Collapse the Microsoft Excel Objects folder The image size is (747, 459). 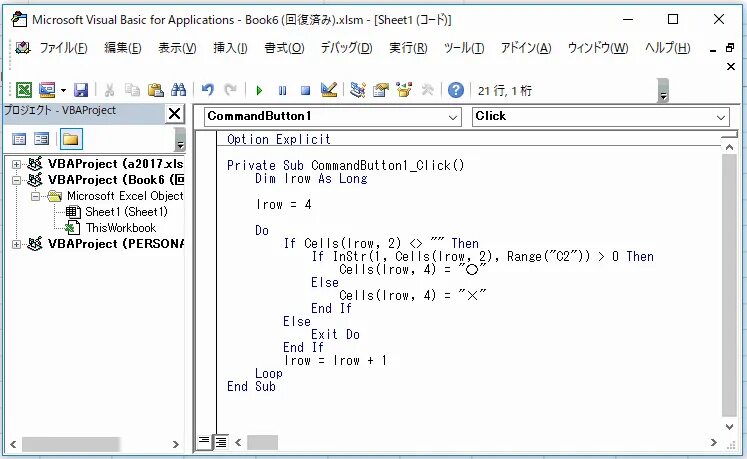[35, 196]
